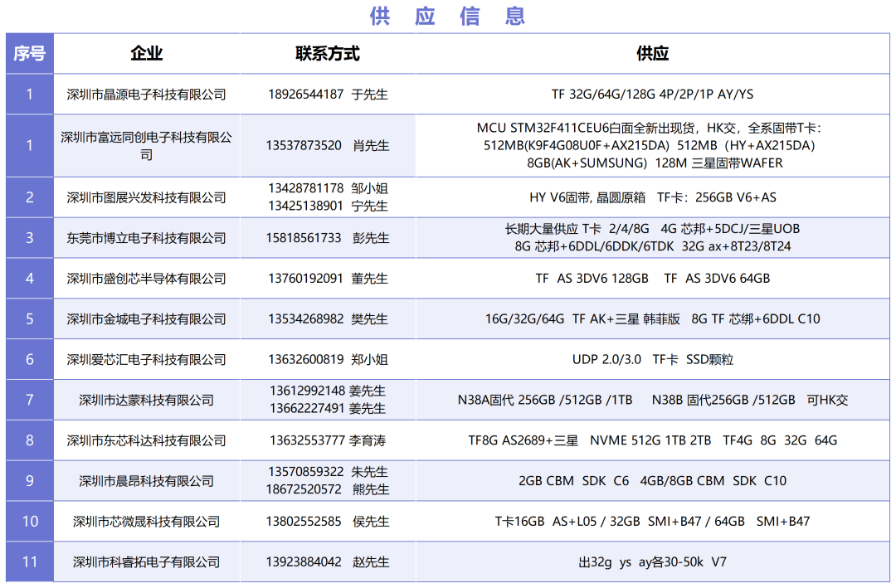Click 8G 芯邦+6DDL/6DDK/6TDK line
The width and height of the screenshot is (896, 588).
653,246
